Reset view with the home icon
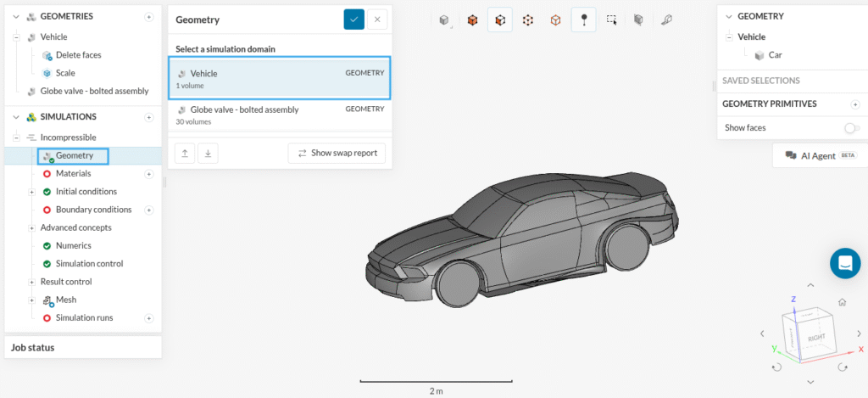 [842, 302]
